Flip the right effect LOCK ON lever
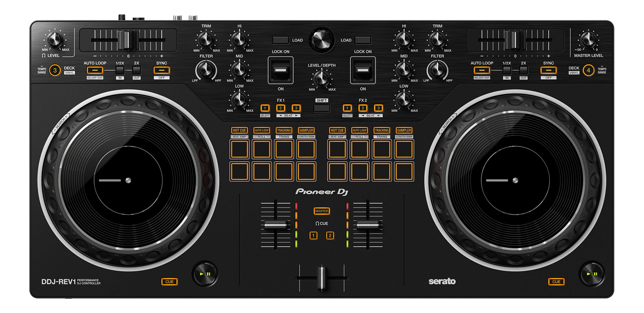This screenshot has width=644, height=313. (x=363, y=70)
